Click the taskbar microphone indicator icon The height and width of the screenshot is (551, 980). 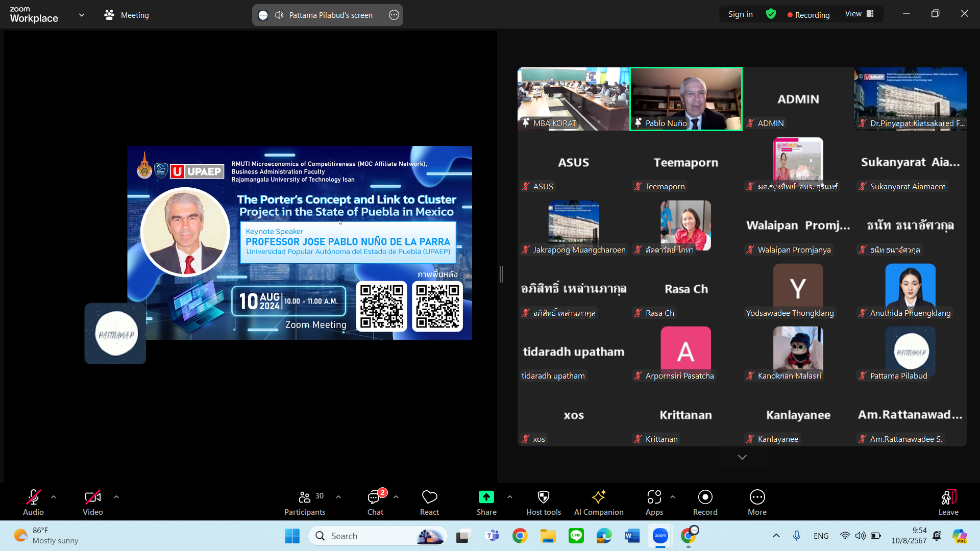797,536
